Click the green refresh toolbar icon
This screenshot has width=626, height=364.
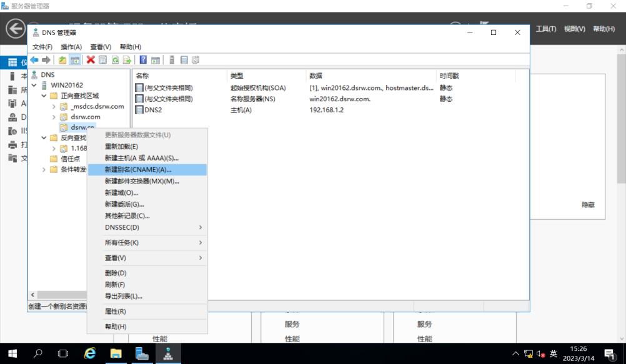[x=115, y=60]
